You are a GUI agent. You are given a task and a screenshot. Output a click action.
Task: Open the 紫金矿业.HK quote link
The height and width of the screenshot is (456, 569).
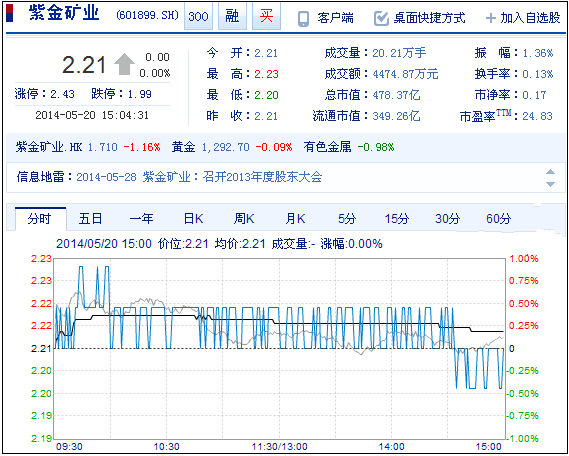tap(49, 147)
